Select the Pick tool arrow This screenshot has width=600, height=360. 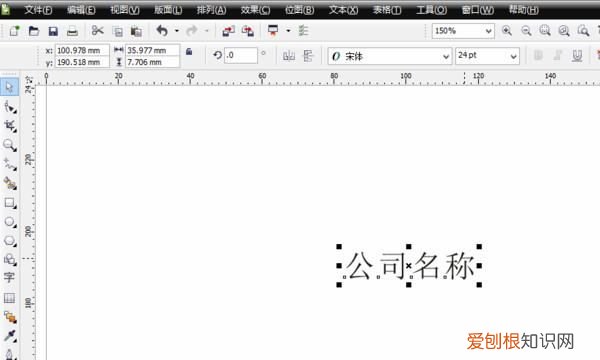(9, 88)
